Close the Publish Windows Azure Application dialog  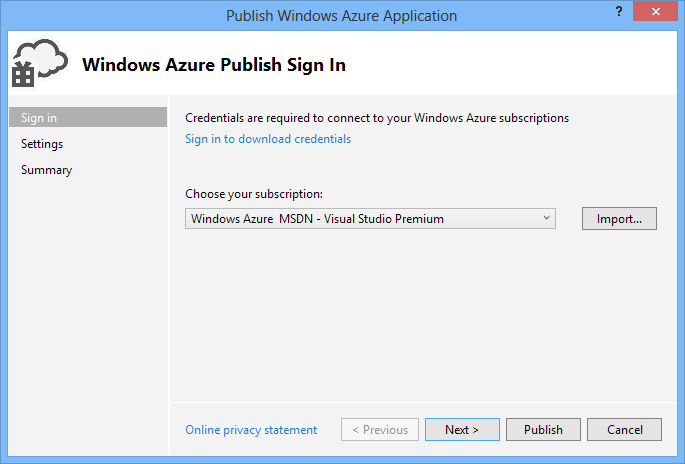pyautogui.click(x=654, y=14)
